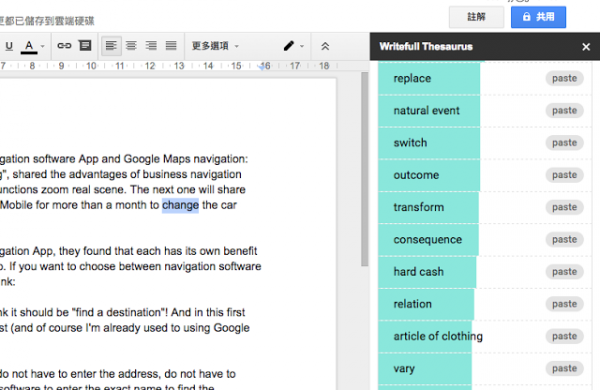Align text right
The height and width of the screenshot is (390, 600).
click(151, 46)
